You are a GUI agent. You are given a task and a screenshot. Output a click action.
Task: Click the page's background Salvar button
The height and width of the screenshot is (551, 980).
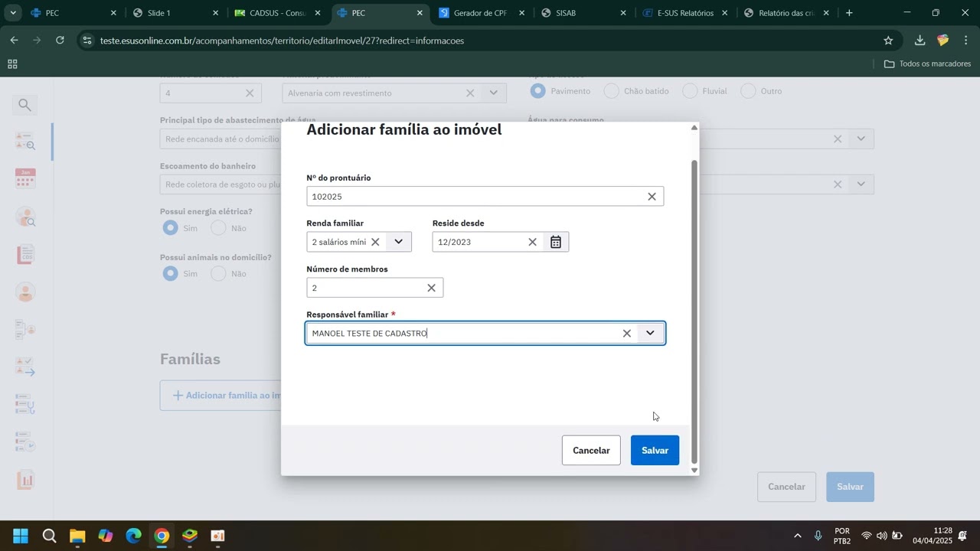(850, 487)
